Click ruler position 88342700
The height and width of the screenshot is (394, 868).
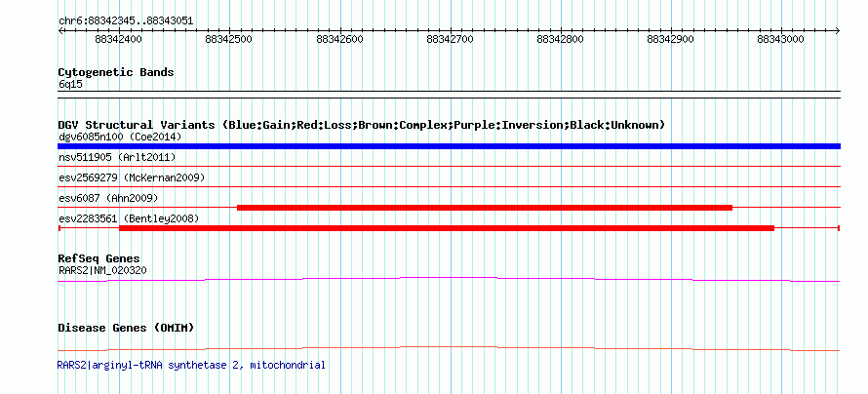[x=450, y=39]
